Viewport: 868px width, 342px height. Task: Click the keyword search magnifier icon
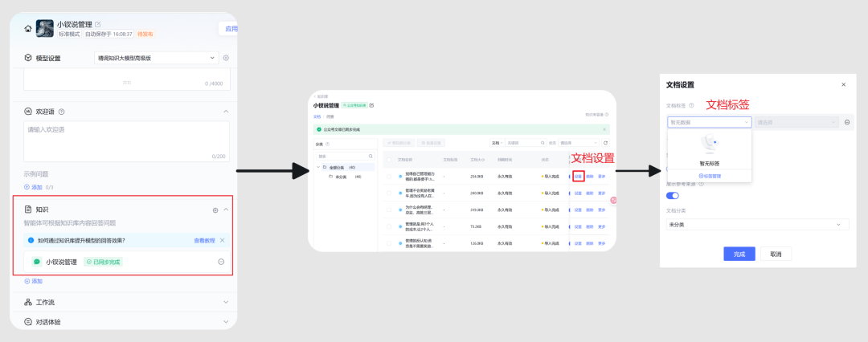(542, 143)
